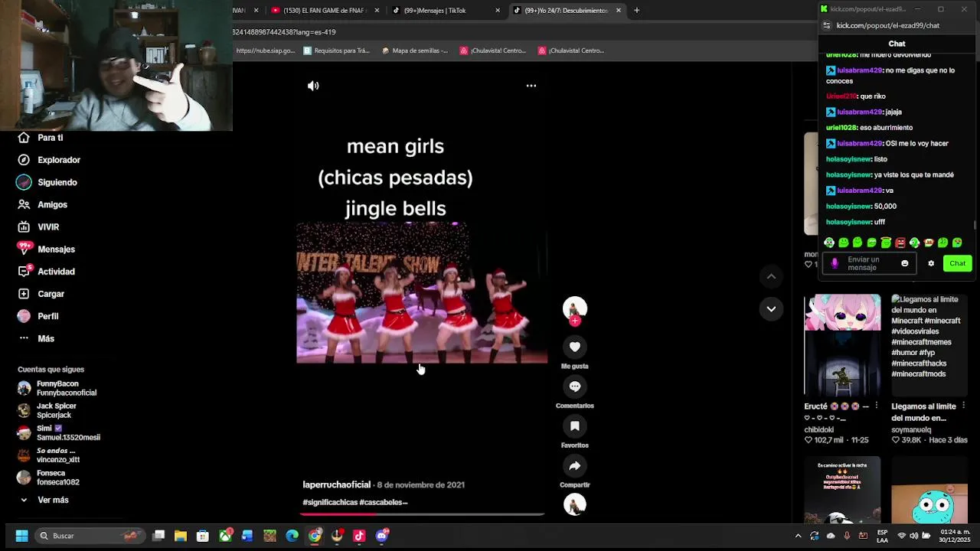Go to next video with down chevron
The width and height of the screenshot is (980, 551).
point(771,309)
